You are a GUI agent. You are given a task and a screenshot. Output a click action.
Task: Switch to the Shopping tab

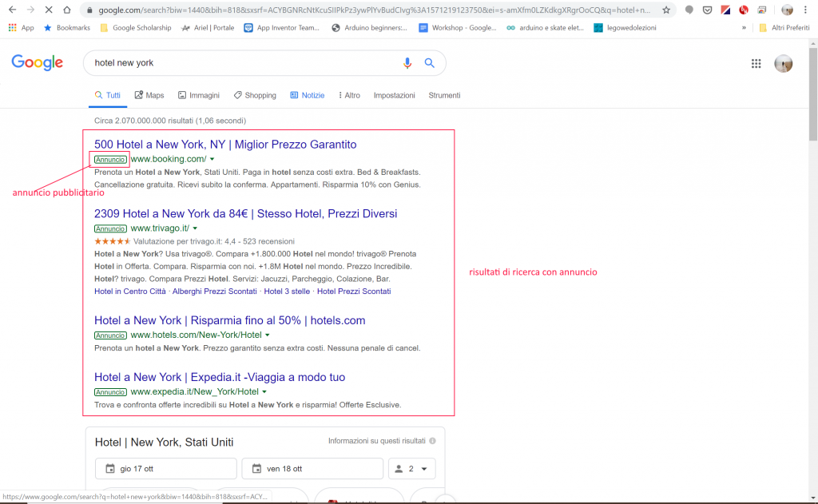[x=255, y=96]
